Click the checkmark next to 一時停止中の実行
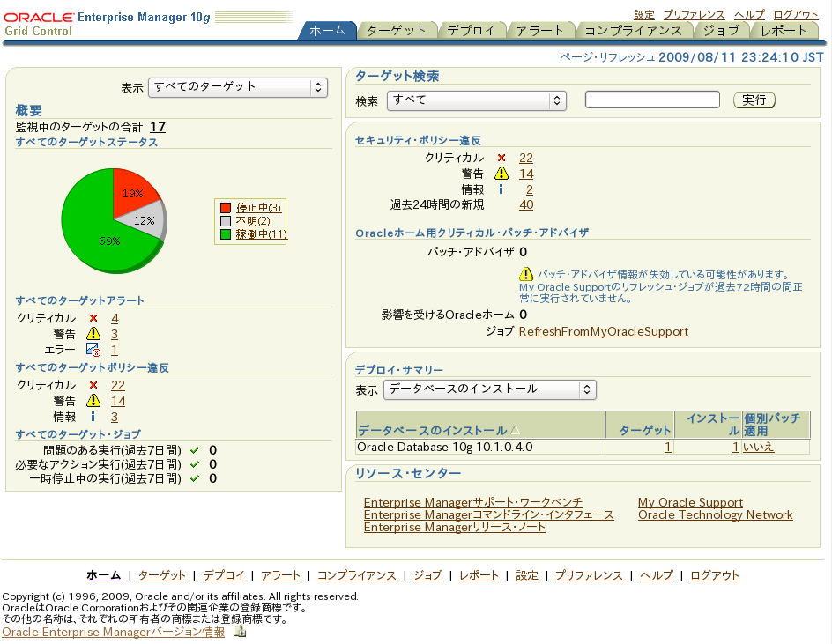Viewport: 832px width, 644px height. (195, 478)
